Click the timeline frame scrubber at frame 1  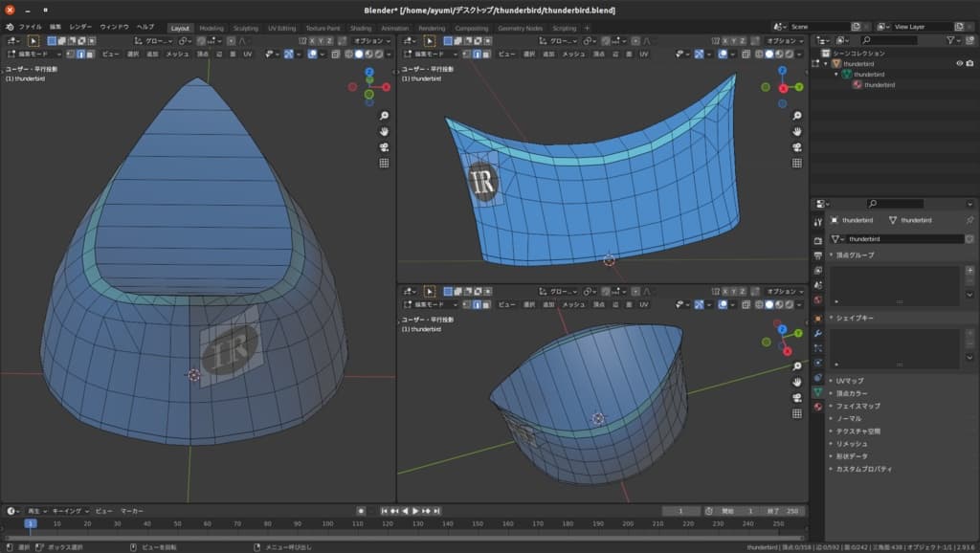(x=30, y=523)
